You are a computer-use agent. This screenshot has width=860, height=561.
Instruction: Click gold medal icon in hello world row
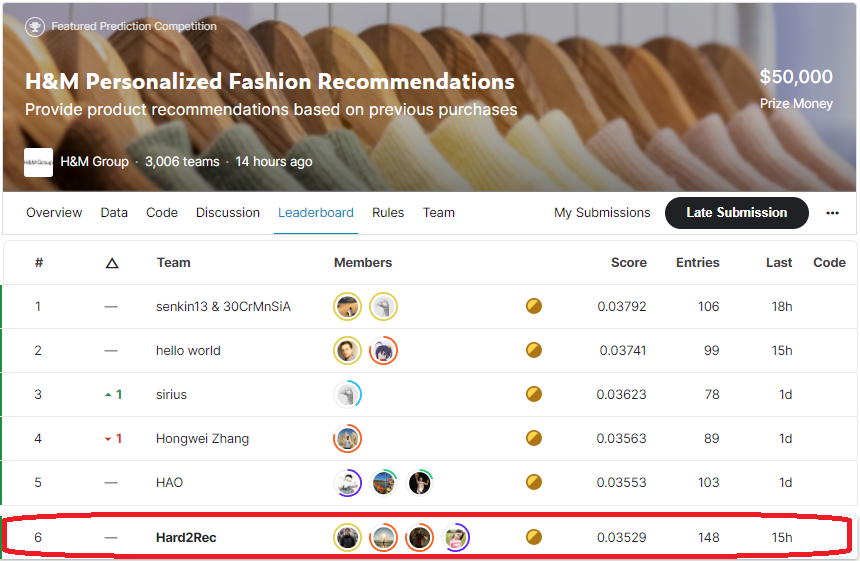(534, 350)
